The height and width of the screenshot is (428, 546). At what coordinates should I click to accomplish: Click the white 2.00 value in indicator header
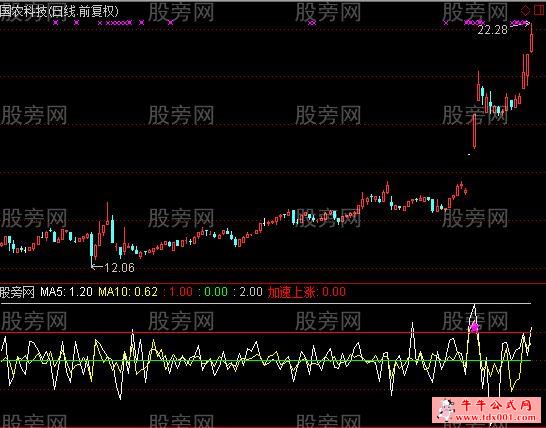[251, 292]
